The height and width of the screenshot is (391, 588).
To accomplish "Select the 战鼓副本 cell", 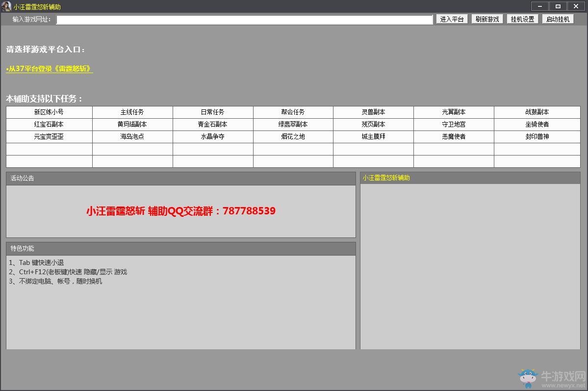I will point(537,112).
